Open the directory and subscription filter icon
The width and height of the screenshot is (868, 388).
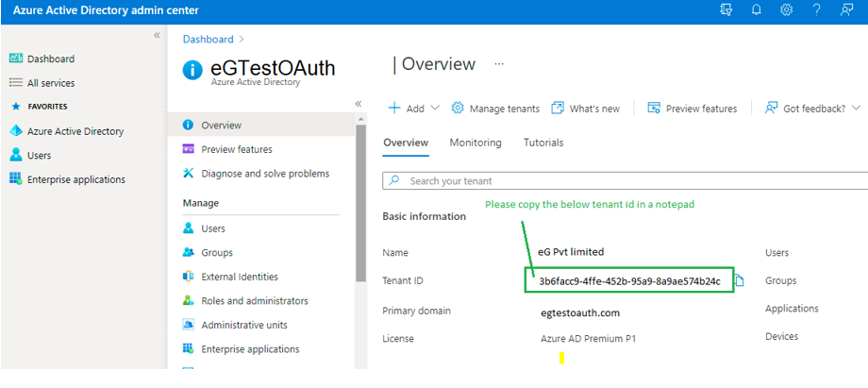pyautogui.click(x=726, y=10)
